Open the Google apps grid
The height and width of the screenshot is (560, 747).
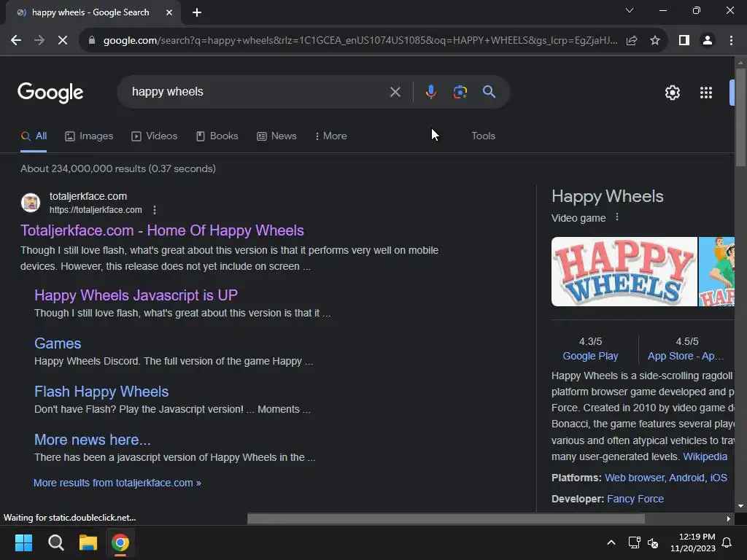[706, 93]
